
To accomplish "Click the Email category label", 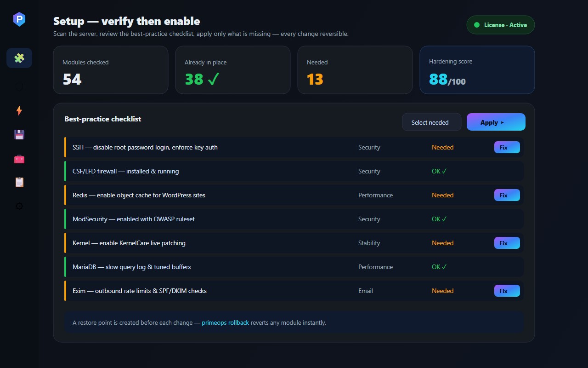I will click(x=366, y=291).
